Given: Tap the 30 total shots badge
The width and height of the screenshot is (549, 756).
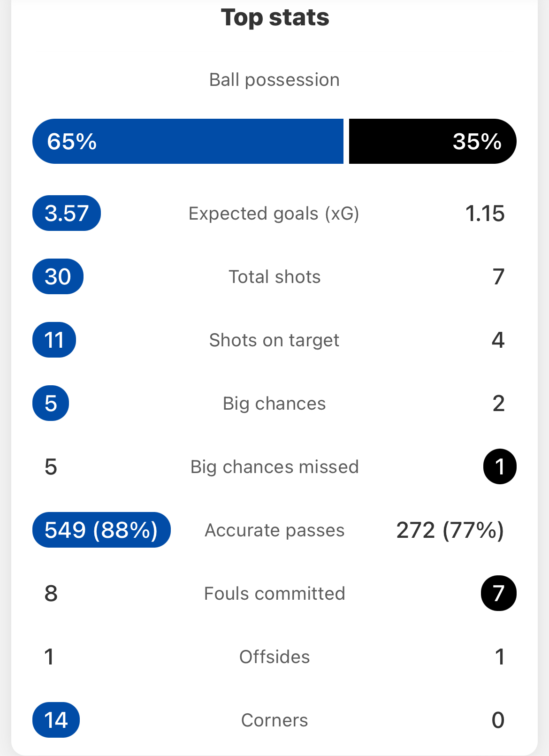Looking at the screenshot, I should tap(58, 276).
